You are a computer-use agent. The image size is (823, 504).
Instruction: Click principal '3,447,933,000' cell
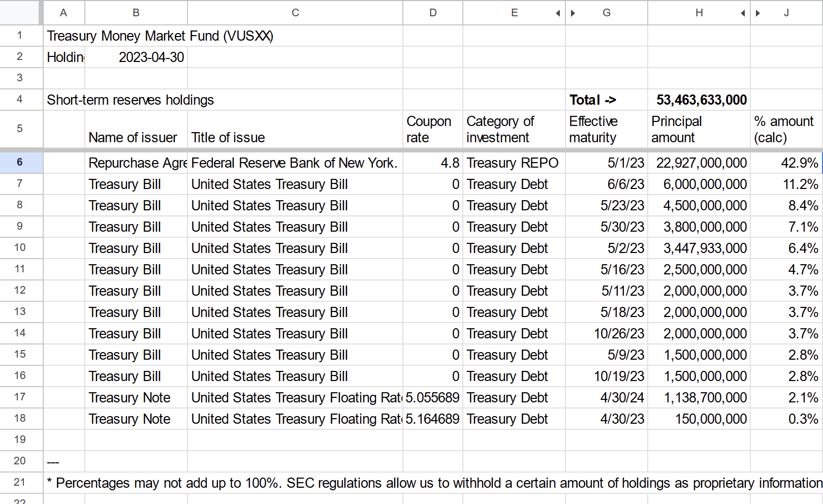[699, 248]
